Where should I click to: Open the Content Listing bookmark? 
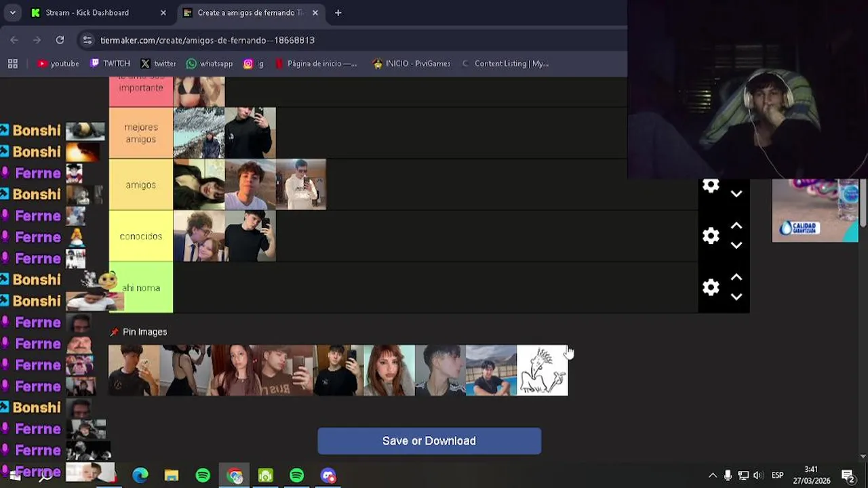coord(505,63)
